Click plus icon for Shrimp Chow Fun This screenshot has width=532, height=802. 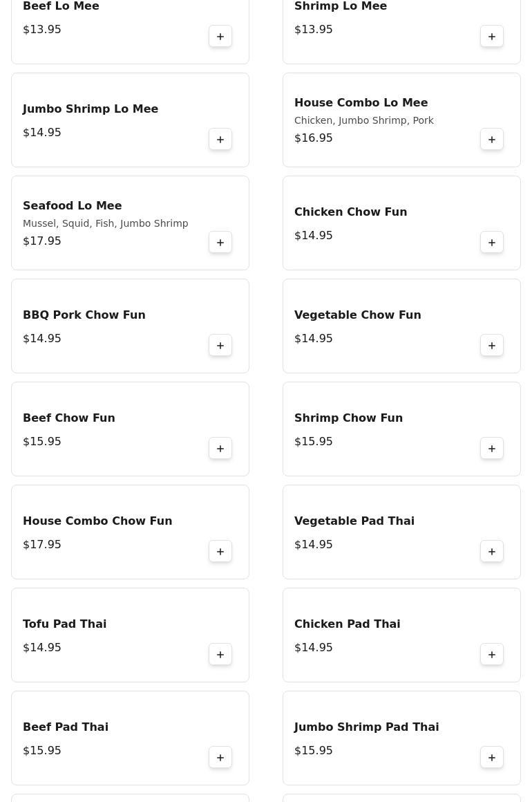[492, 449]
